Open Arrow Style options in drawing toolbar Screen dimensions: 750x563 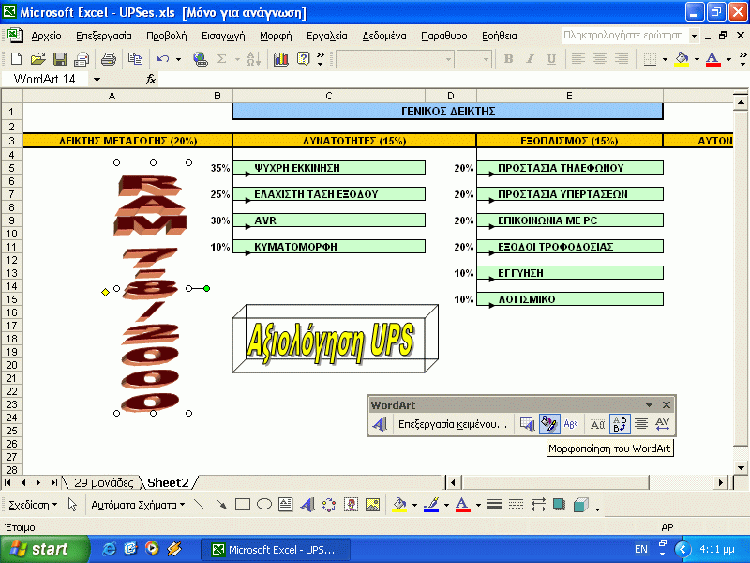point(538,505)
